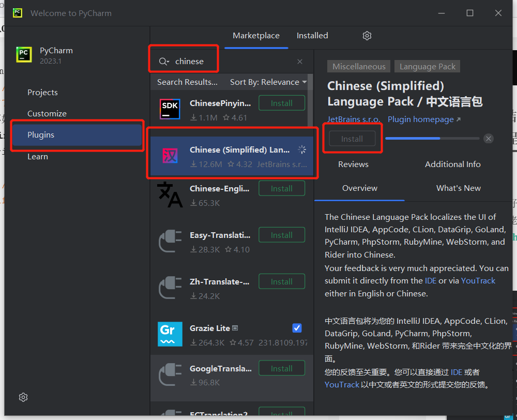Click the Zh-Translate plug icon
Screen dimensions: 517x420
(x=170, y=288)
